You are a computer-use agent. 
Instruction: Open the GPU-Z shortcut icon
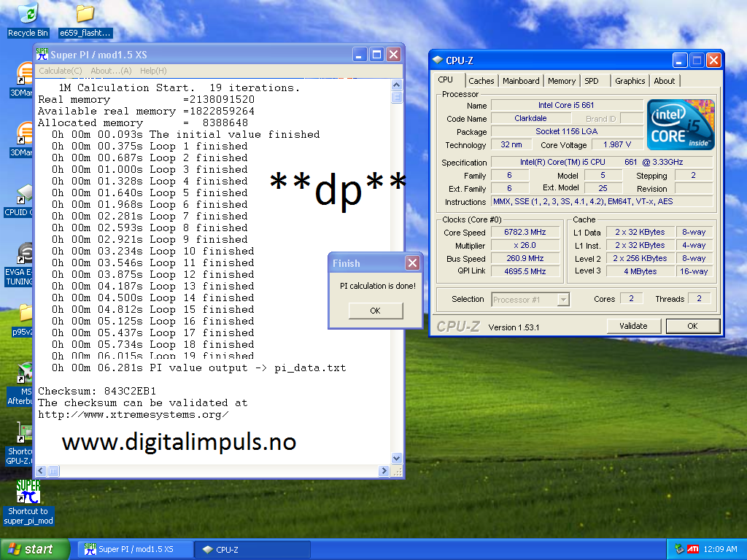click(x=21, y=444)
